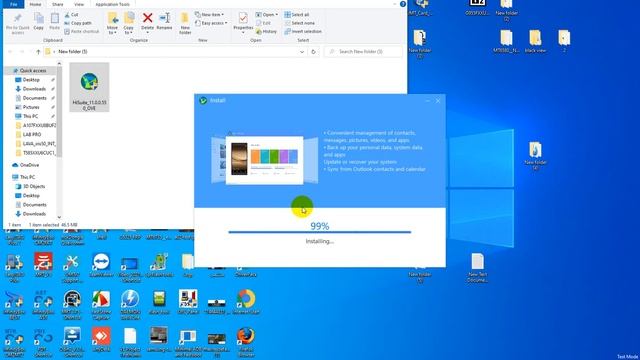
Task: Open FastStone Capture desktop shortcut
Action: (x=101, y=304)
